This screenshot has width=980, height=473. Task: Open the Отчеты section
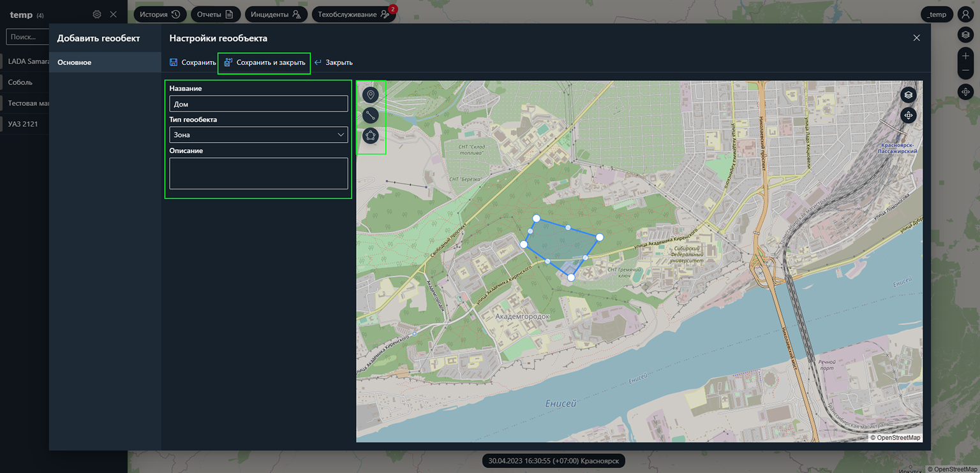coord(216,15)
